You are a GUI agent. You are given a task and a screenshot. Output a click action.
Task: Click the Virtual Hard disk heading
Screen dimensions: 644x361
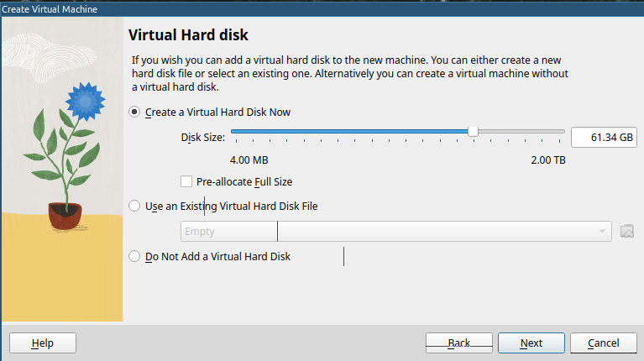tap(188, 35)
